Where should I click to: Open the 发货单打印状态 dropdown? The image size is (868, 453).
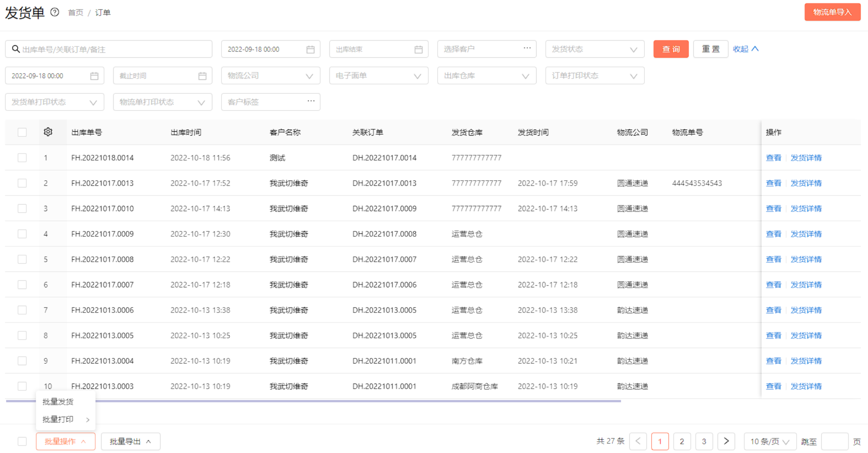[x=54, y=102]
